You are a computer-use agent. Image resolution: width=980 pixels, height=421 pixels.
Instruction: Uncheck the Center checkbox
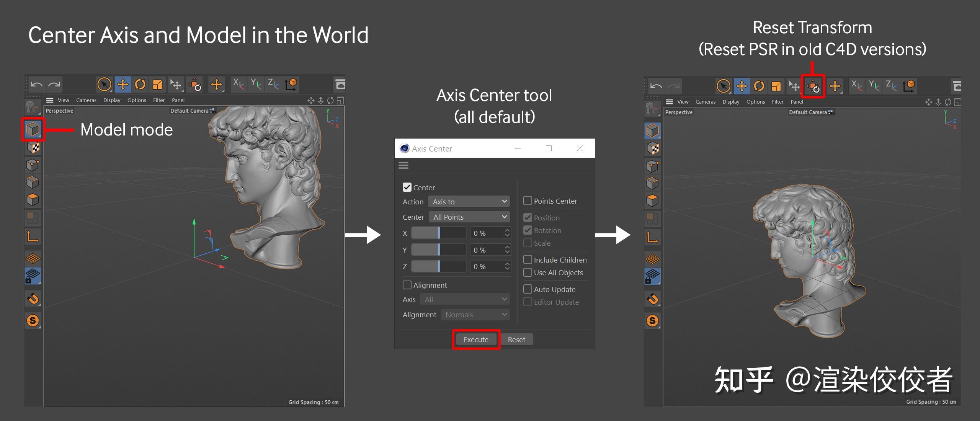tap(407, 187)
